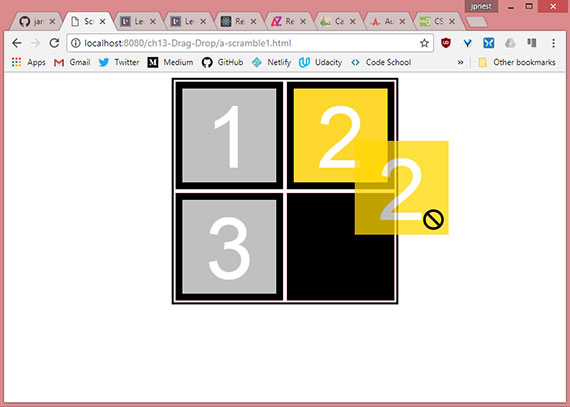Click the blue X extension icon
The image size is (570, 407).
(489, 43)
